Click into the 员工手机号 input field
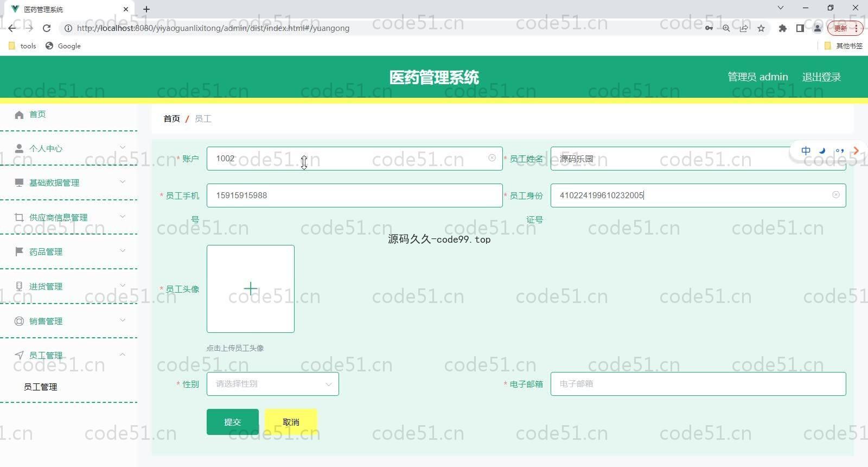 pos(354,195)
